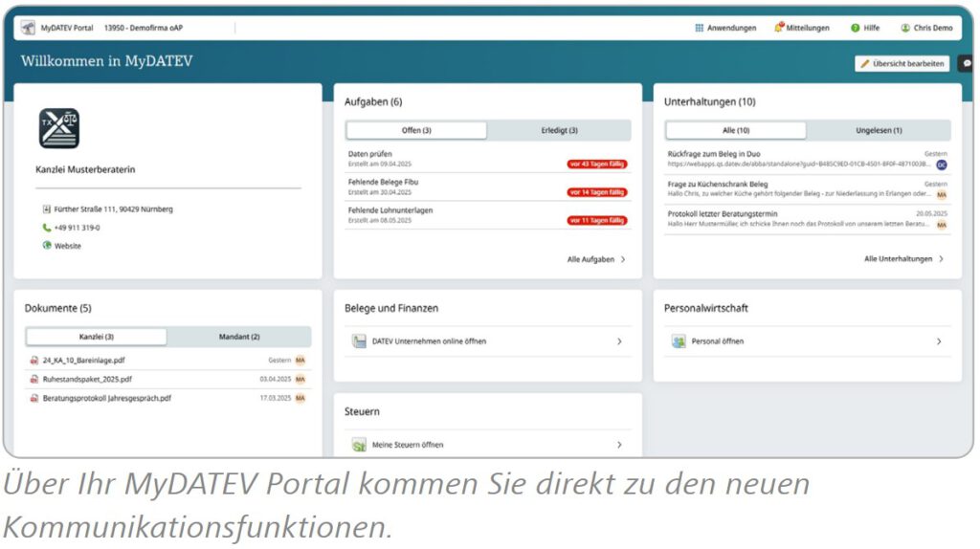
Task: Open the Anwendungen grid menu
Action: [725, 28]
